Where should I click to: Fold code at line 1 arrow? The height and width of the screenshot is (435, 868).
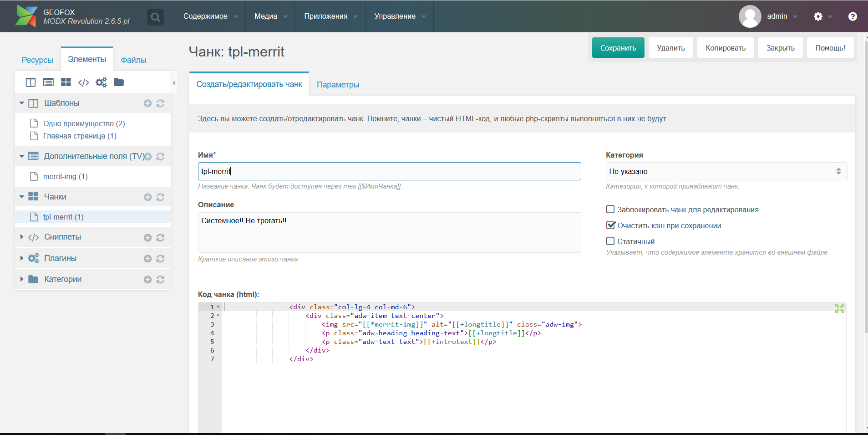[218, 307]
